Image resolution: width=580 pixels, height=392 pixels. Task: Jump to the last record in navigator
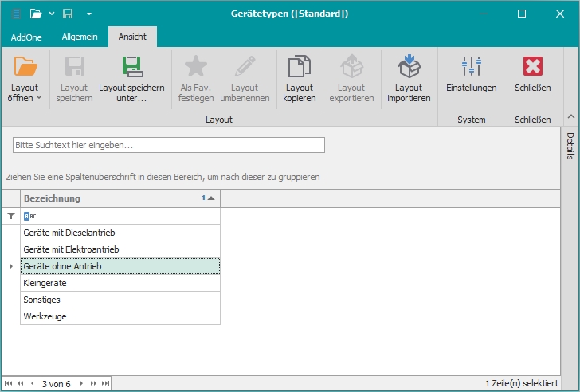pos(105,384)
